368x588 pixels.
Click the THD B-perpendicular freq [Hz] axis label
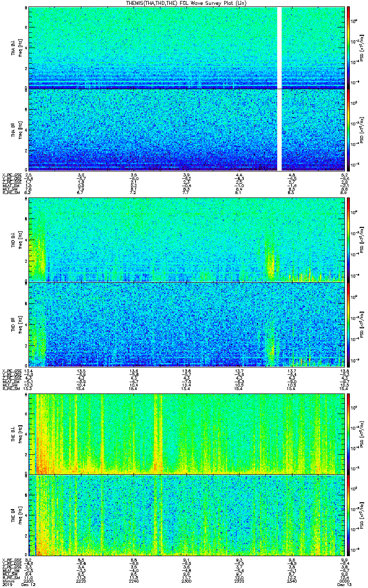click(21, 240)
